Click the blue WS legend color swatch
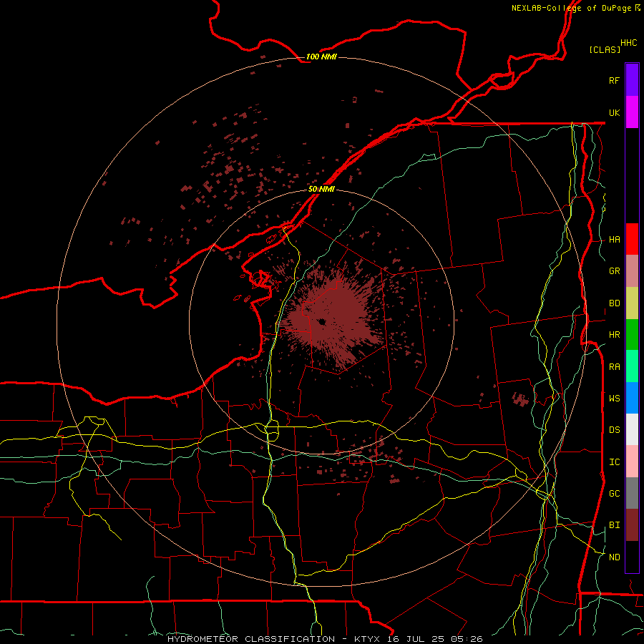This screenshot has width=644, height=644. (x=632, y=398)
